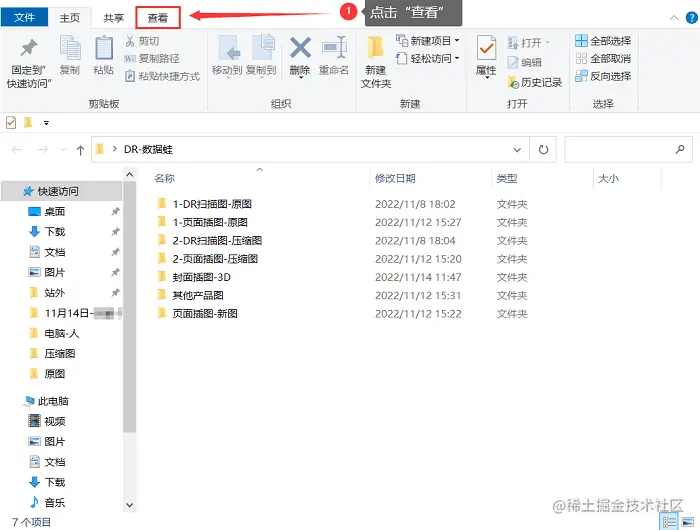Open the Customize Quick Access Toolbar dropdown

tap(46, 123)
